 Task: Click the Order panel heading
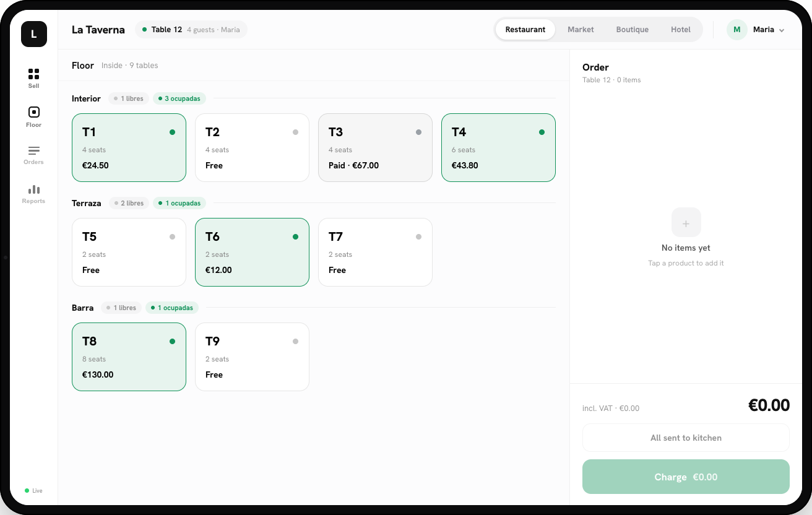(595, 67)
